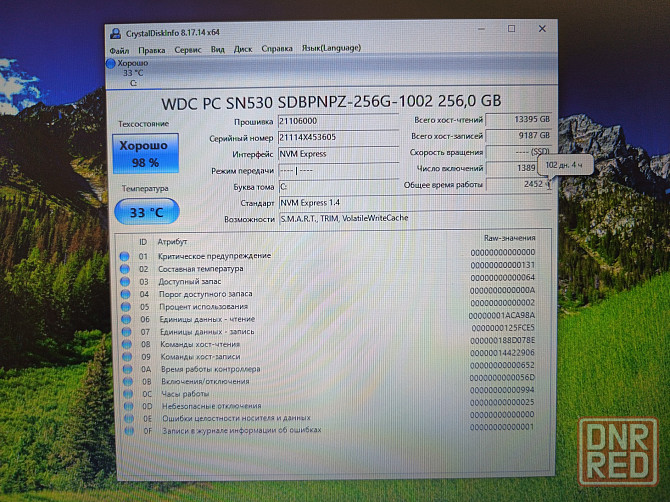
Task: Open the Сервис menu
Action: (188, 50)
